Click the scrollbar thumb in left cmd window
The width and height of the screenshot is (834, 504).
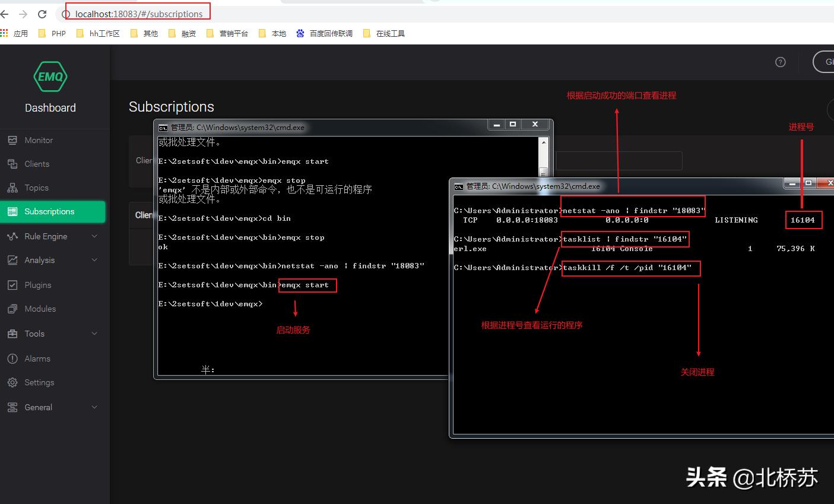click(x=543, y=172)
